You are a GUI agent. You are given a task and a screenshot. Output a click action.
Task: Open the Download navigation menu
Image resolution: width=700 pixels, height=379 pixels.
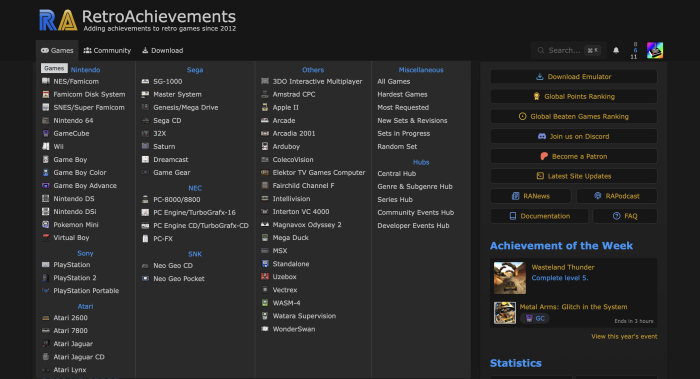pyautogui.click(x=162, y=50)
